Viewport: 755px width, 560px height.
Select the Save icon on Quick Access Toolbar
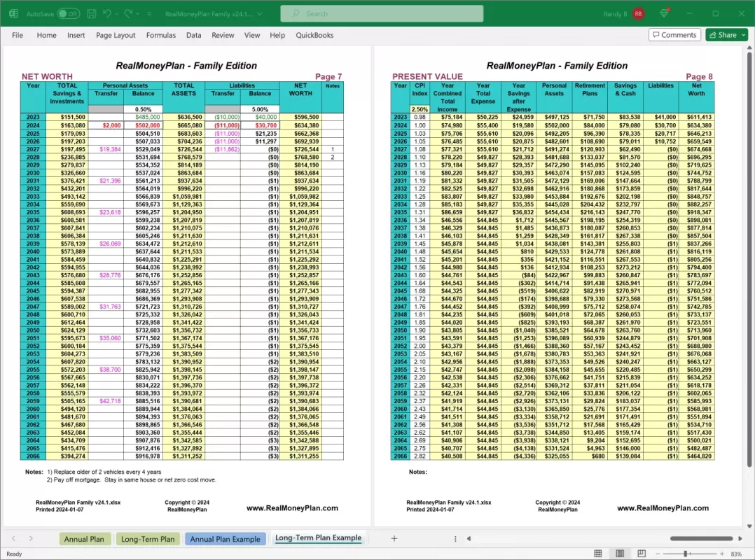(x=92, y=13)
